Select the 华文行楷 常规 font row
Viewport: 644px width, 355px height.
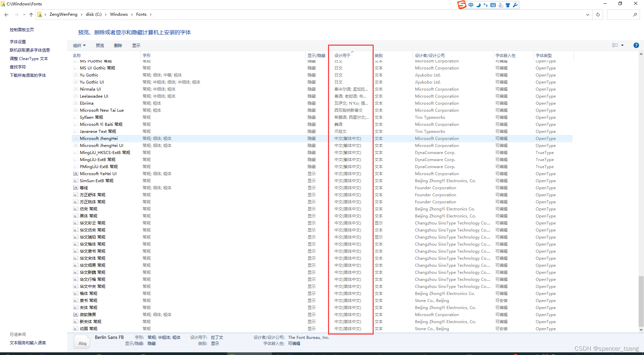pyautogui.click(x=322, y=279)
